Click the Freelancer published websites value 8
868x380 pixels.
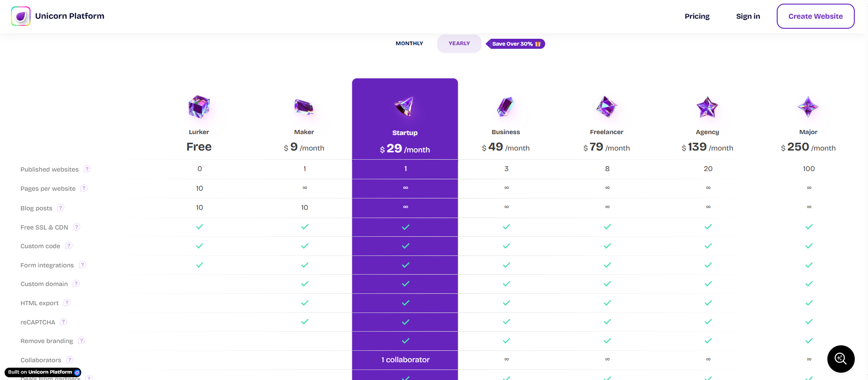point(607,169)
